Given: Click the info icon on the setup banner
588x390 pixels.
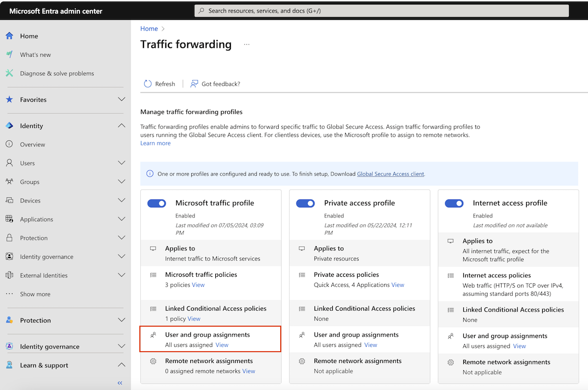Looking at the screenshot, I should [150, 173].
